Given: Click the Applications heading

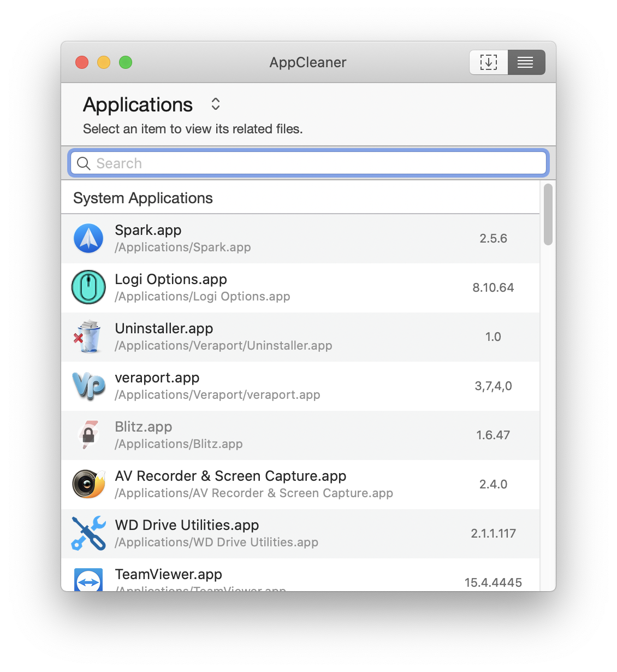Looking at the screenshot, I should coord(138,104).
